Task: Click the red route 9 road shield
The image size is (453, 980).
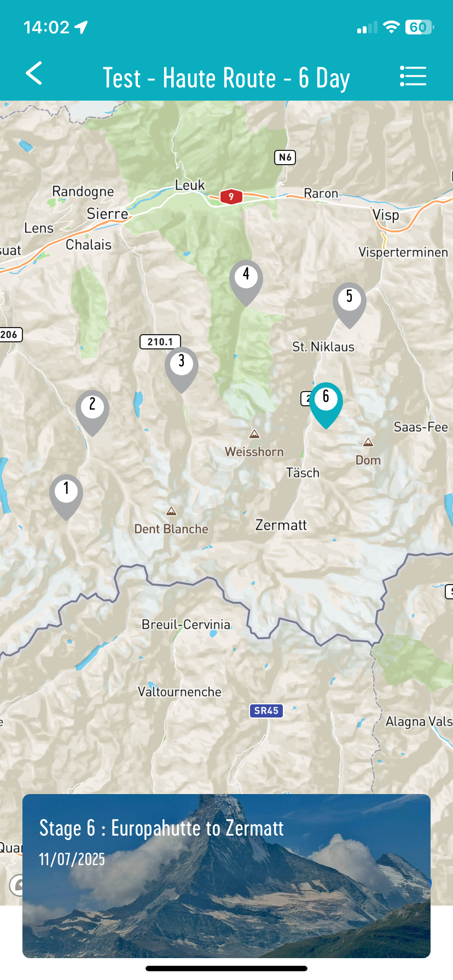Action: [x=231, y=196]
